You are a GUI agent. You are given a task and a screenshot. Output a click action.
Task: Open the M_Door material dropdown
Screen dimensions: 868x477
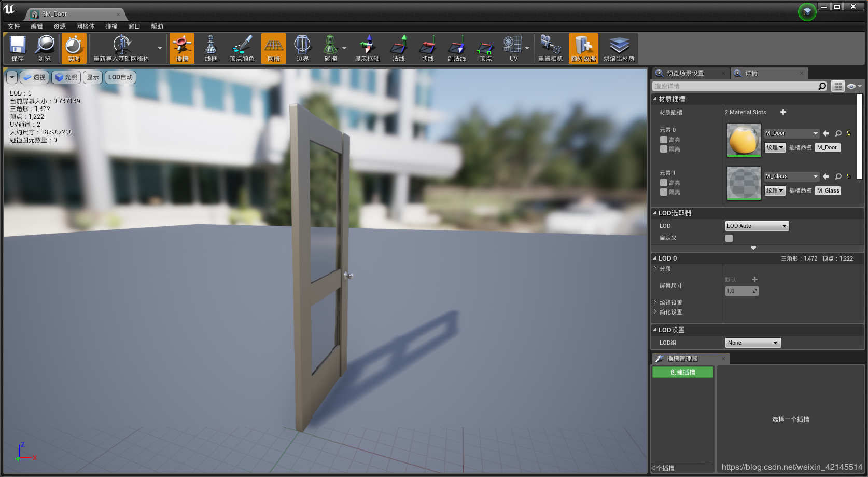[791, 133]
